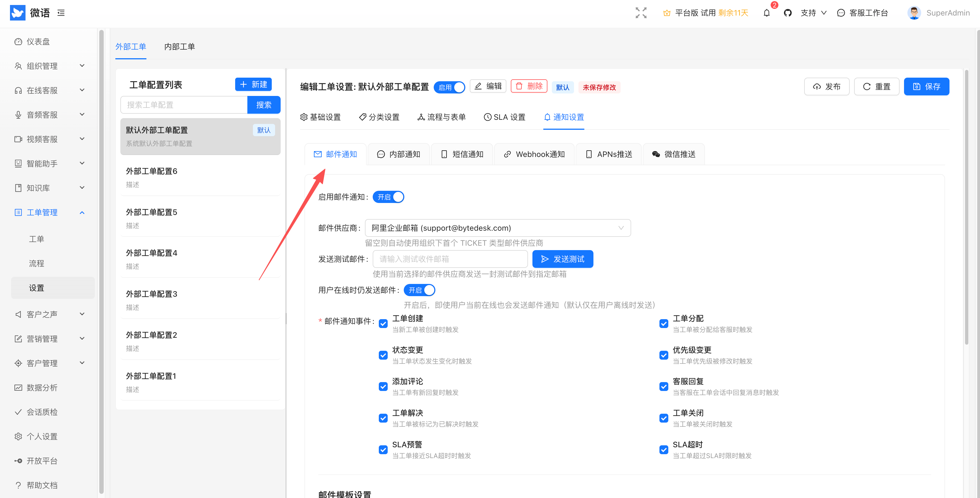Open 个人设置 gear item in sidebar
This screenshot has height=498, width=980.
(x=36, y=436)
